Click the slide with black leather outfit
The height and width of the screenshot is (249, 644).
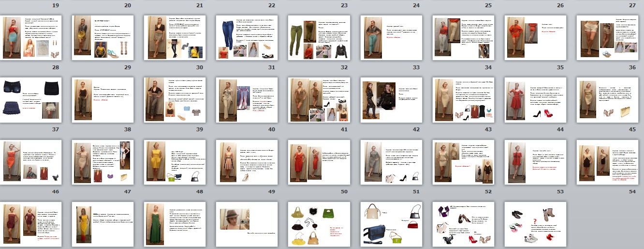click(391, 100)
